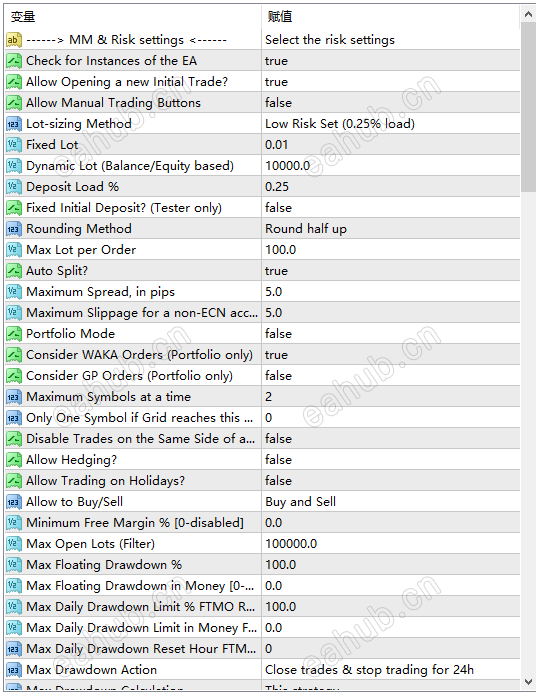Image resolution: width=536 pixels, height=693 pixels.
Task: Select the Max Floating Drawdown % row label
Action: 104,564
